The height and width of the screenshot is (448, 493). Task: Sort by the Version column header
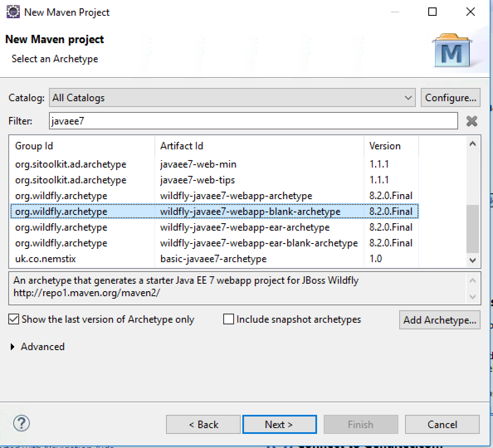(x=391, y=146)
